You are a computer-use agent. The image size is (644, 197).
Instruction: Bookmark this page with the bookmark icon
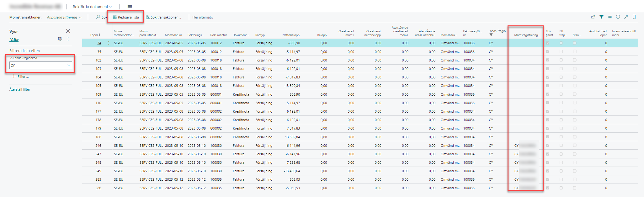tap(634, 17)
